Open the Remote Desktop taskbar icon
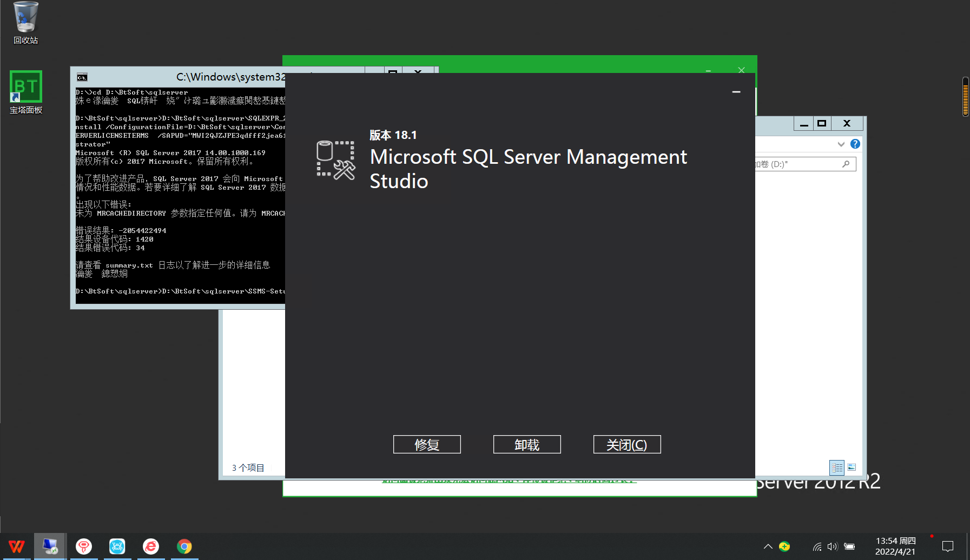 coord(50,546)
